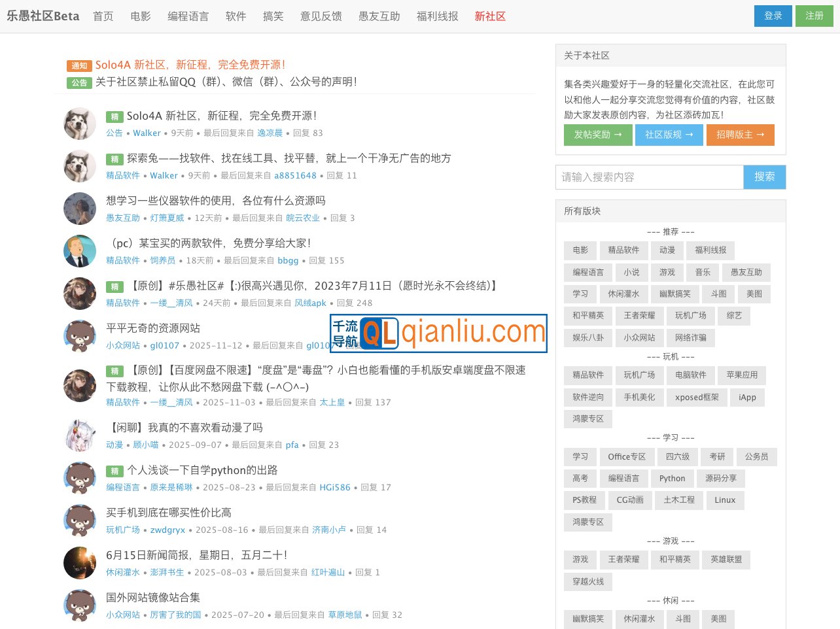The height and width of the screenshot is (629, 840).
Task: Go to 福利线报 in top navigation
Action: pyautogui.click(x=437, y=16)
